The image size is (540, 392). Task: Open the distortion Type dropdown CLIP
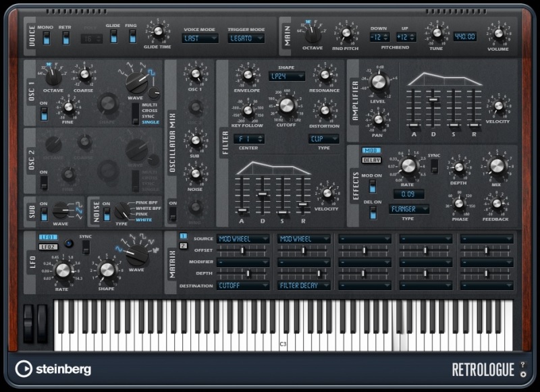(323, 139)
